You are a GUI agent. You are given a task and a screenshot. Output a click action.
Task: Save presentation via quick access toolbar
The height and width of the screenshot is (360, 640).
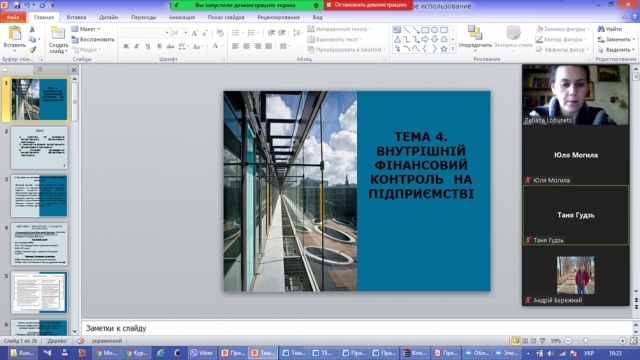pyautogui.click(x=17, y=5)
